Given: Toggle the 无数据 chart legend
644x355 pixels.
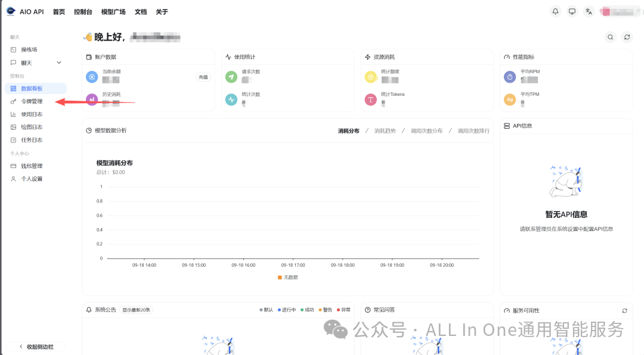Looking at the screenshot, I should [x=288, y=278].
